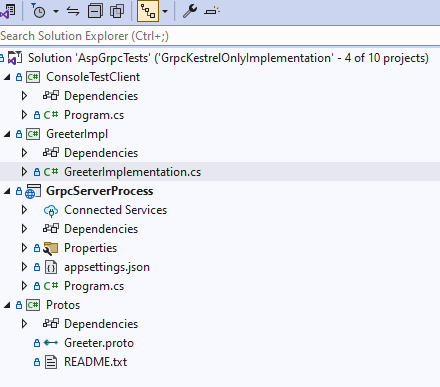The image size is (440, 387).
Task: Select the GrpcServerProcess project name
Action: 100,191
